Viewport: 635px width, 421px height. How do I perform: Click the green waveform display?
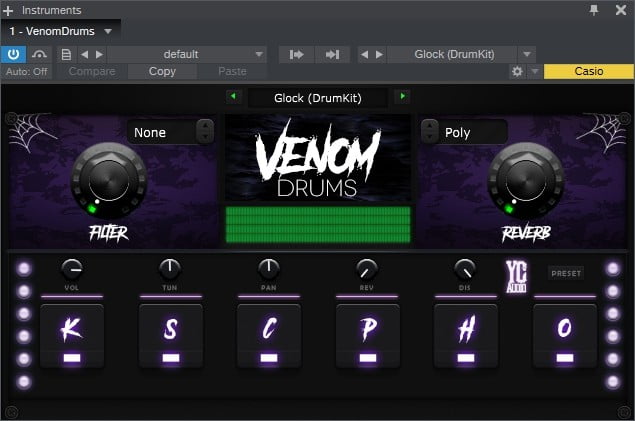(x=318, y=225)
